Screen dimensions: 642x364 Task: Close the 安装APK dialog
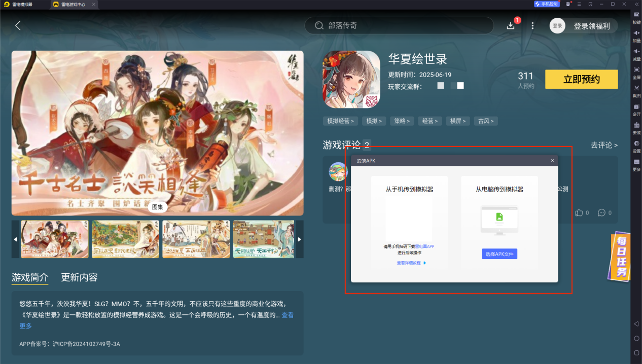552,161
